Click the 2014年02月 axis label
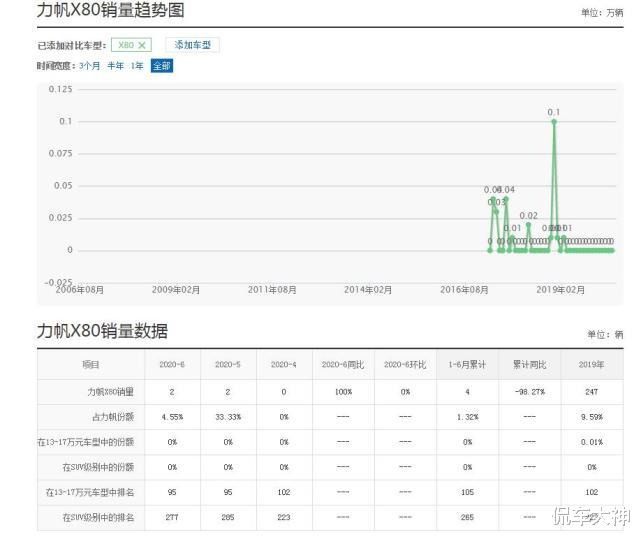Viewport: 641px width, 539px height. 368,290
